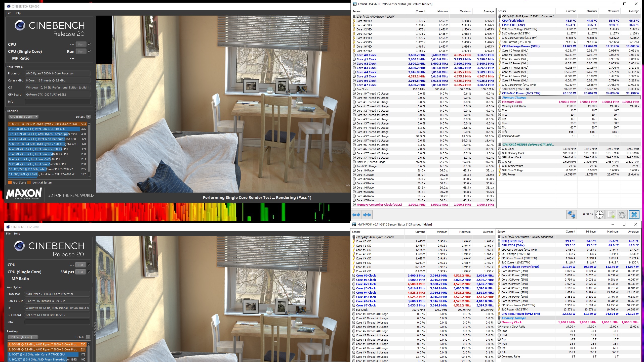Open Help menu in bottom Cinebench
Viewport: 644px width, 362px height.
[17, 234]
